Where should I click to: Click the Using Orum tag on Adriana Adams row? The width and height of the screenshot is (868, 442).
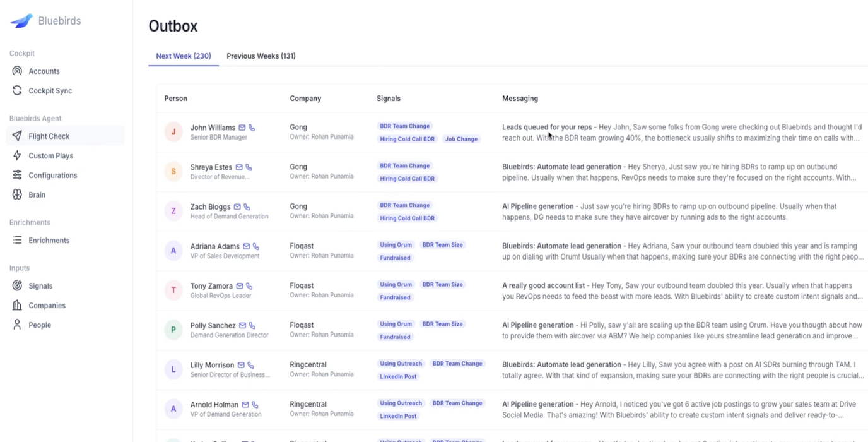(396, 245)
